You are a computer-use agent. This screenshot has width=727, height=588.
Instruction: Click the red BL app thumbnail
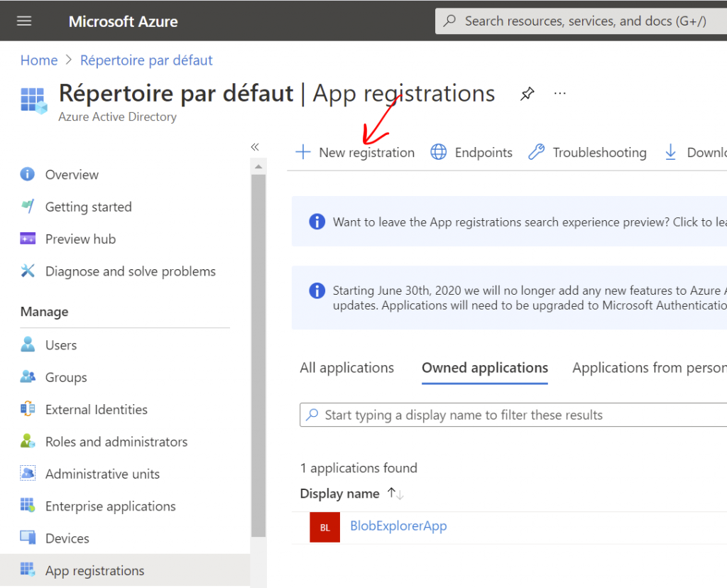point(324,527)
